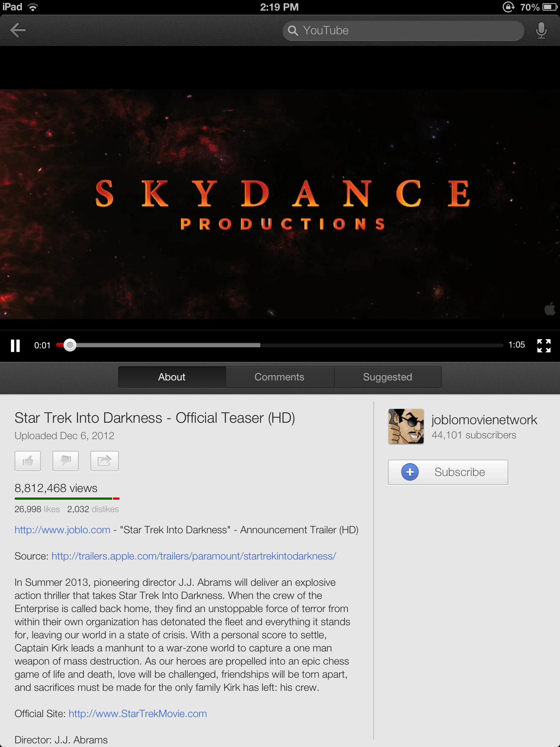560x747 pixels.
Task: Visit the StarTrekMovie.com official site
Action: pos(137,713)
